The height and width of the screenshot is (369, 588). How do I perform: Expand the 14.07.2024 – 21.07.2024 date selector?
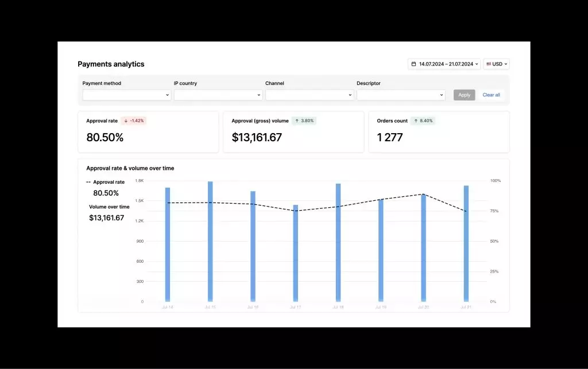445,64
